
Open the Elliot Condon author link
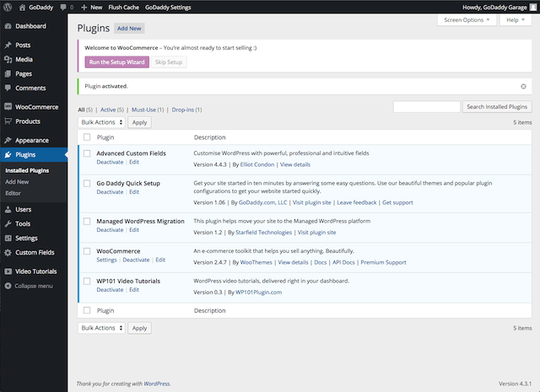point(257,164)
